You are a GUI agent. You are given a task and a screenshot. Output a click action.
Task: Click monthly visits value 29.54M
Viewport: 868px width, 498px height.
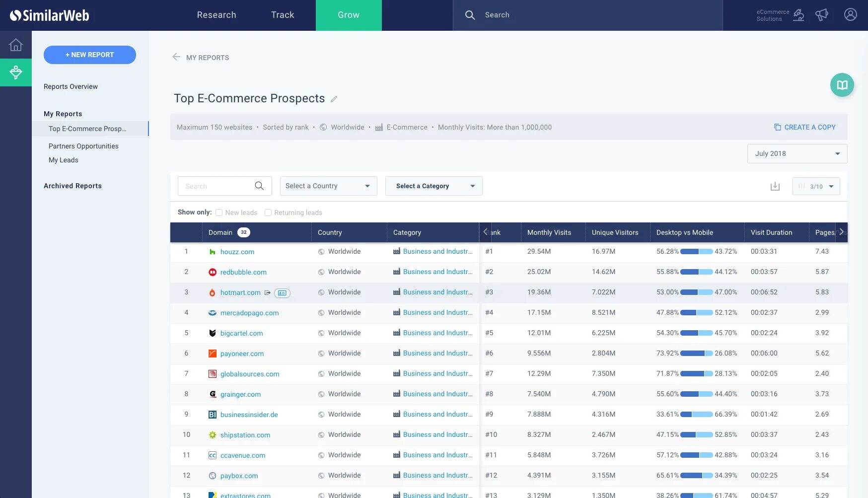539,252
